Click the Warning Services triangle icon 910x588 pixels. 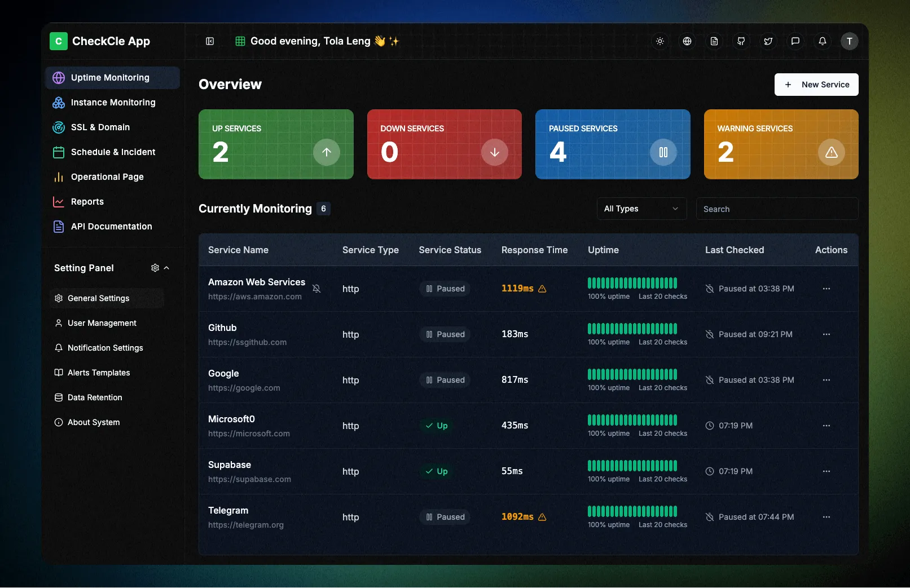[832, 152]
